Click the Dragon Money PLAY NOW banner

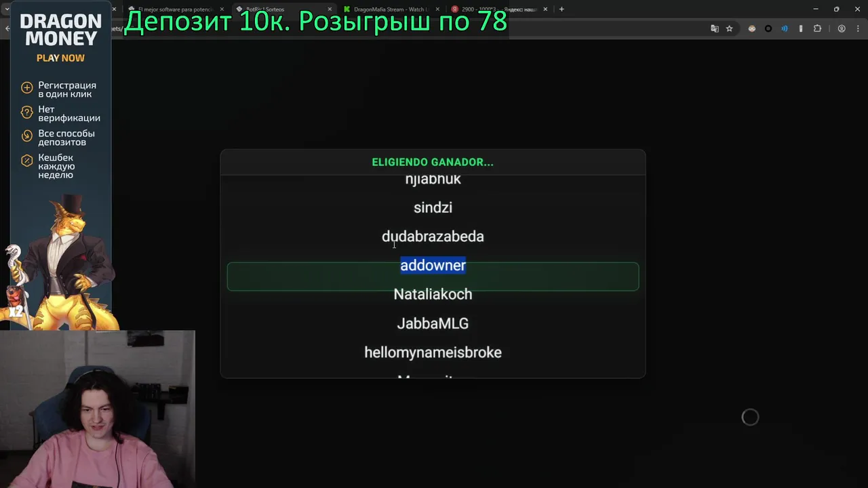point(60,166)
